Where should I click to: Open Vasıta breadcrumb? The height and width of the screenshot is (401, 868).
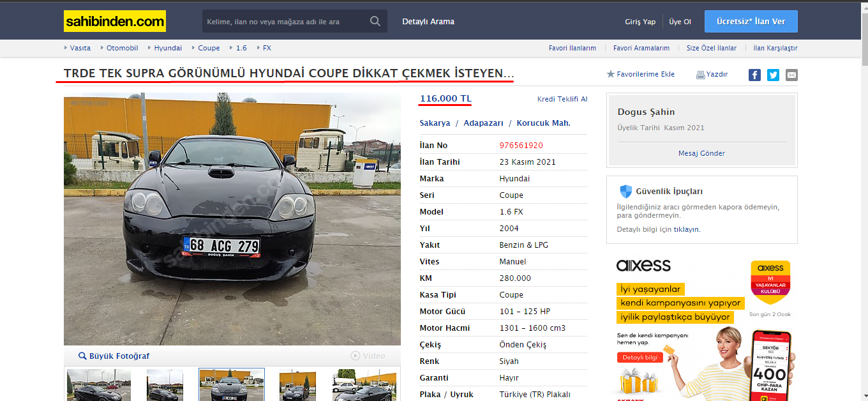pos(80,48)
